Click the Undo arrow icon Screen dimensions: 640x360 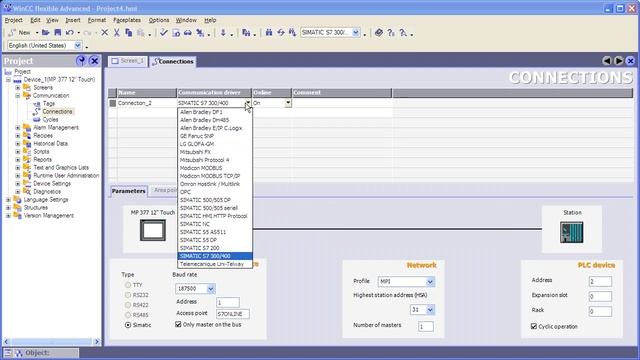pyautogui.click(x=70, y=33)
